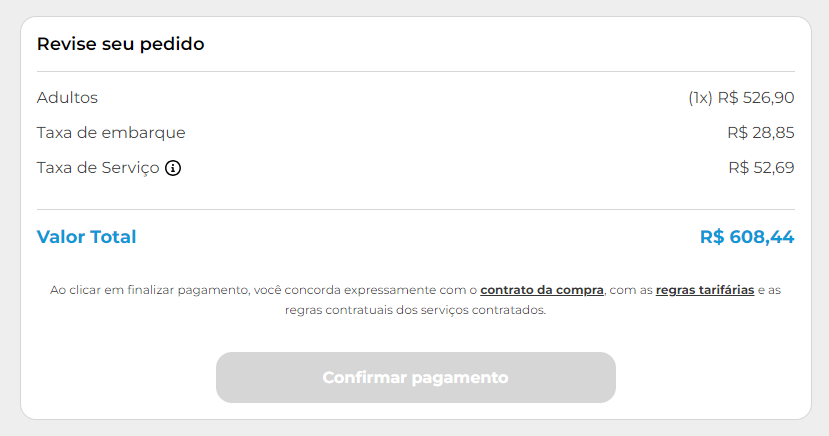This screenshot has height=436, width=829.
Task: Click the info icon beside Taxa de Serviço
Action: click(x=173, y=168)
